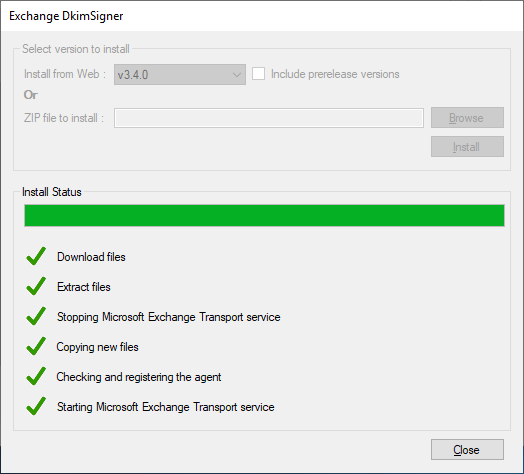Viewport: 524px width, 474px height.
Task: Click the checkmark for Checking and registering agent
Action: pyautogui.click(x=36, y=376)
